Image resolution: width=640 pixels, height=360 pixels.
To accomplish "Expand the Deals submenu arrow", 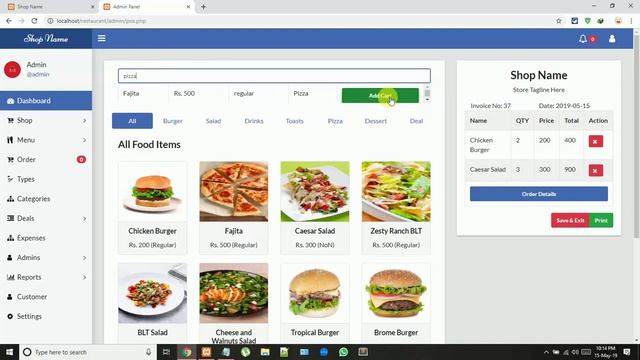I will point(84,218).
